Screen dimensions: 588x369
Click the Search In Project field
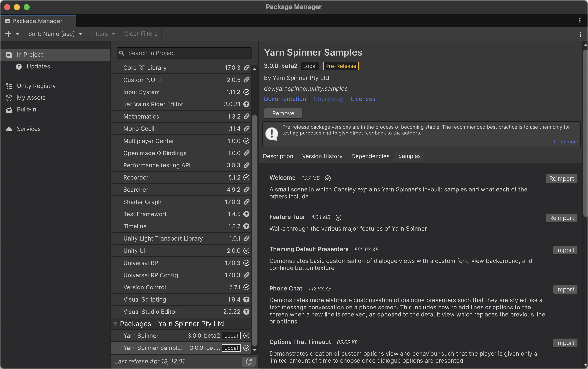(184, 53)
